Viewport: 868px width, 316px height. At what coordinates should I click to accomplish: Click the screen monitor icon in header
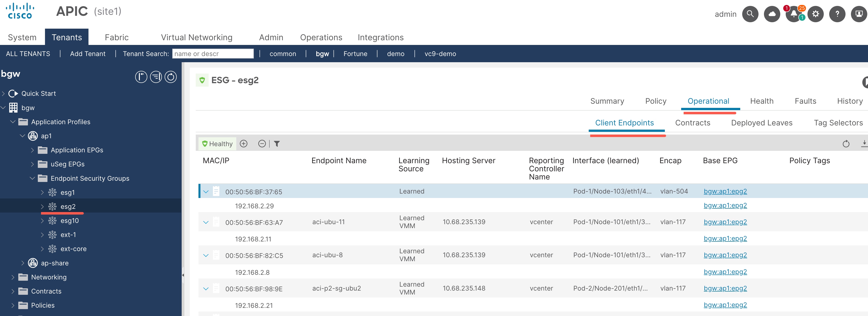point(859,14)
